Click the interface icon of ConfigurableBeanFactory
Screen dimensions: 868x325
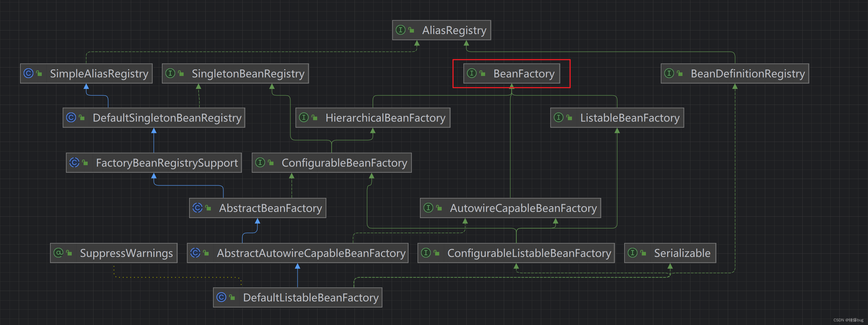tap(260, 162)
